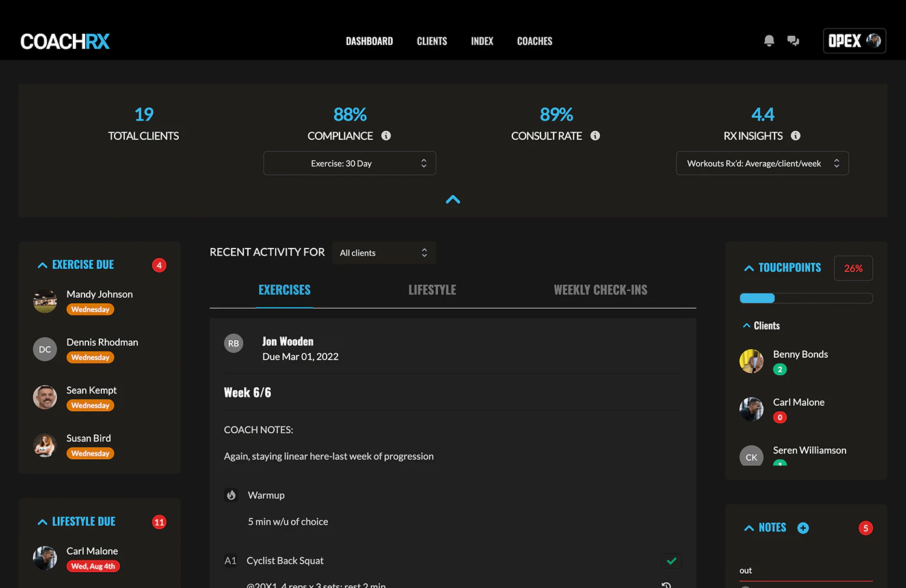Click the Touchpoints progress bar

(x=806, y=298)
